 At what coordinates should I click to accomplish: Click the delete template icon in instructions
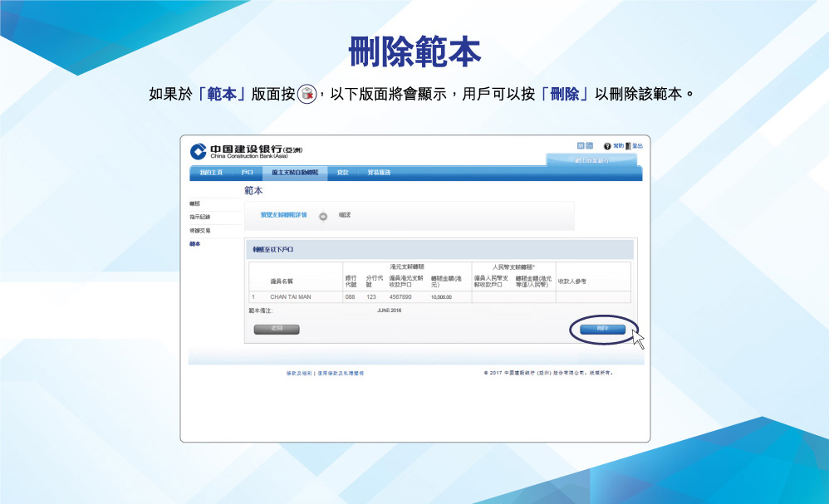[x=307, y=94]
